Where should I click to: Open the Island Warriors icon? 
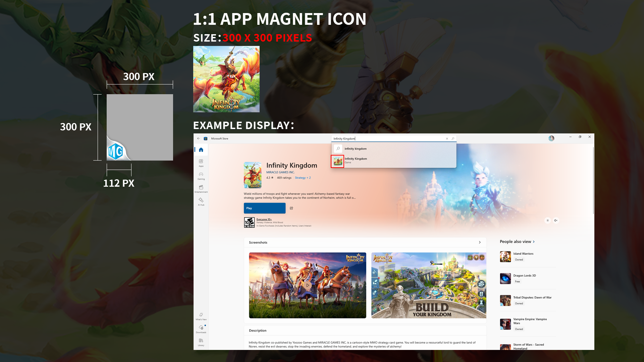(505, 257)
